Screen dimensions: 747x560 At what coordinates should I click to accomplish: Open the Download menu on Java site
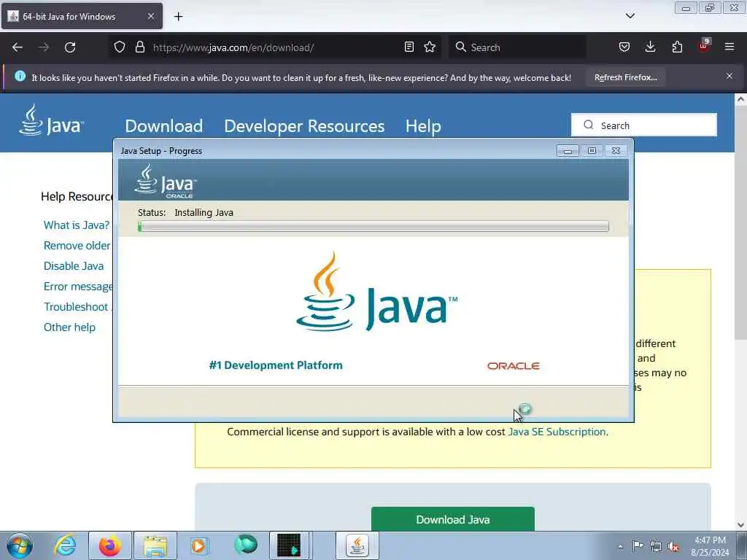tap(164, 126)
